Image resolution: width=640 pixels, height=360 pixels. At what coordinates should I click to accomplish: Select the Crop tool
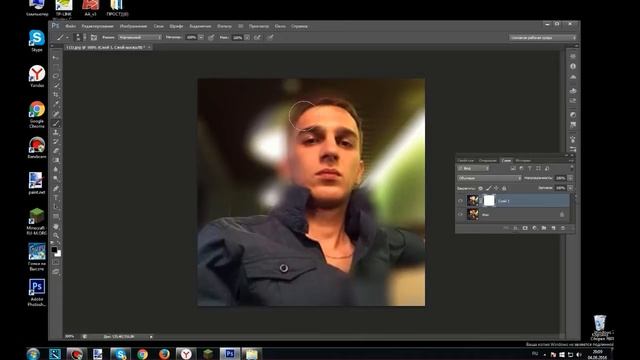56,95
